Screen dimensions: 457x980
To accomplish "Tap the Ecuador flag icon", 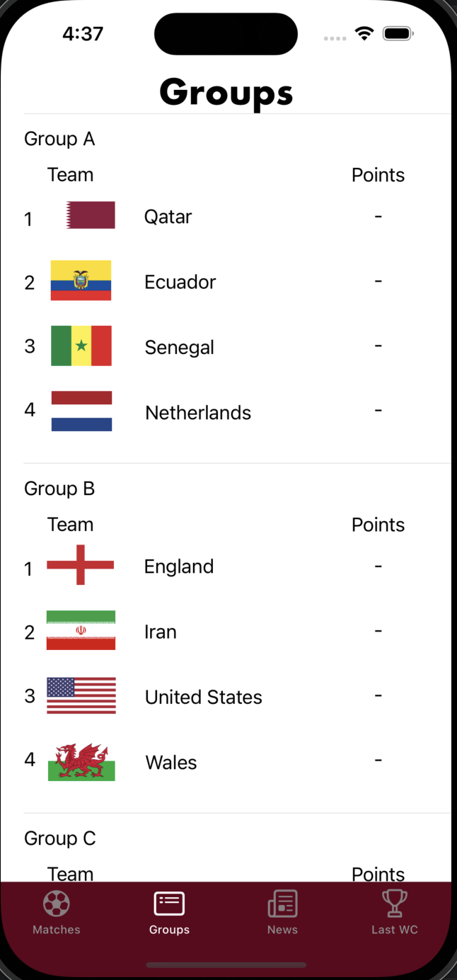I will click(81, 280).
